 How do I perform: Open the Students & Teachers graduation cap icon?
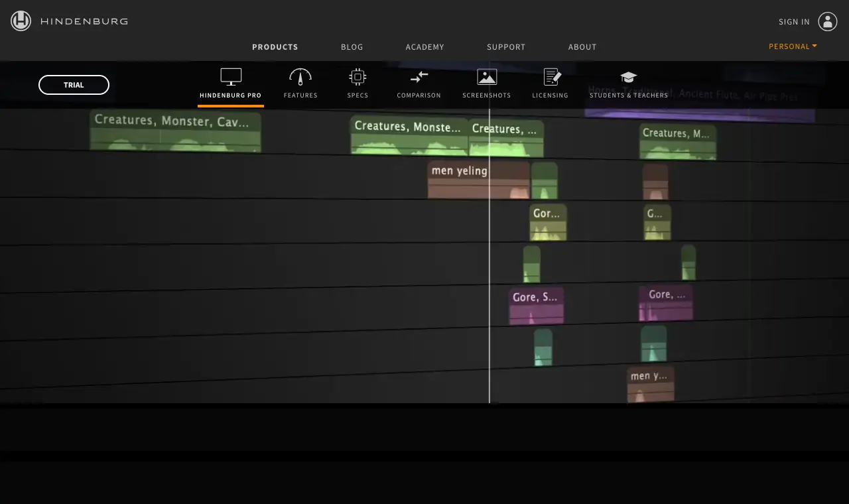coord(629,77)
